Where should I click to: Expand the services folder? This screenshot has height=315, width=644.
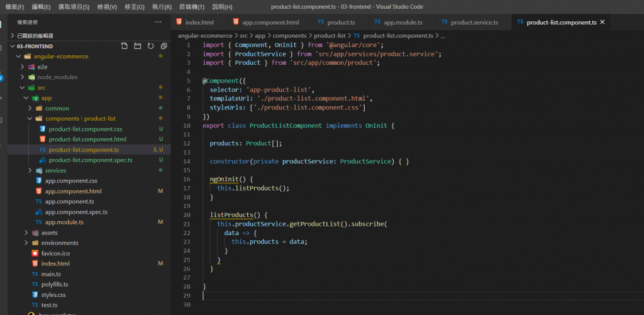(x=55, y=170)
